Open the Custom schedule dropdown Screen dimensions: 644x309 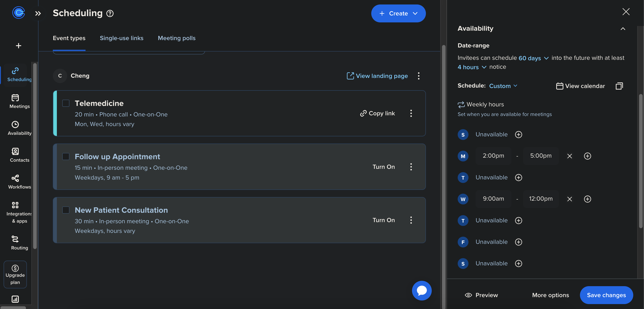(x=503, y=86)
